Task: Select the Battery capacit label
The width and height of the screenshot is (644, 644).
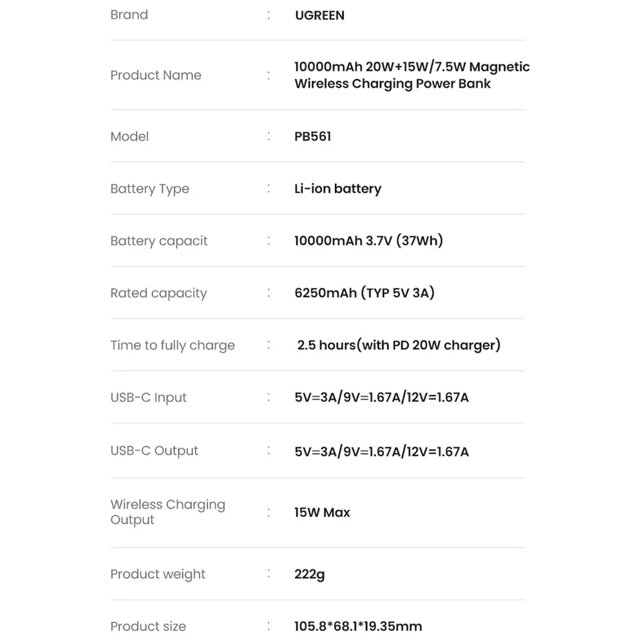Action: [x=158, y=241]
